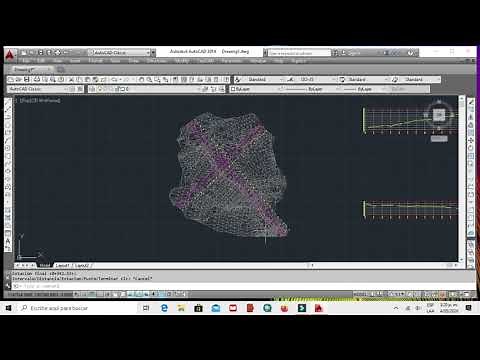480x360 pixels.
Task: Click the command line input field
Action: point(243,286)
